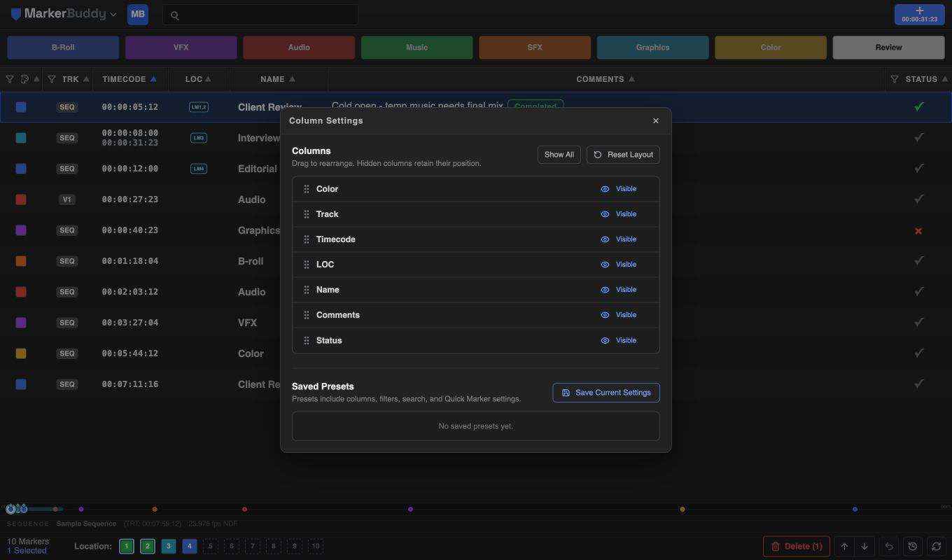Close the Column Settings dialog
The width and height of the screenshot is (952, 560).
pos(656,121)
